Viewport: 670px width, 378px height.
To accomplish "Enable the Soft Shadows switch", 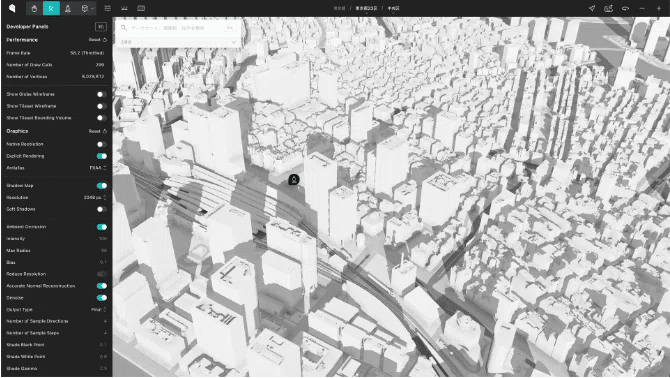I will 101,209.
